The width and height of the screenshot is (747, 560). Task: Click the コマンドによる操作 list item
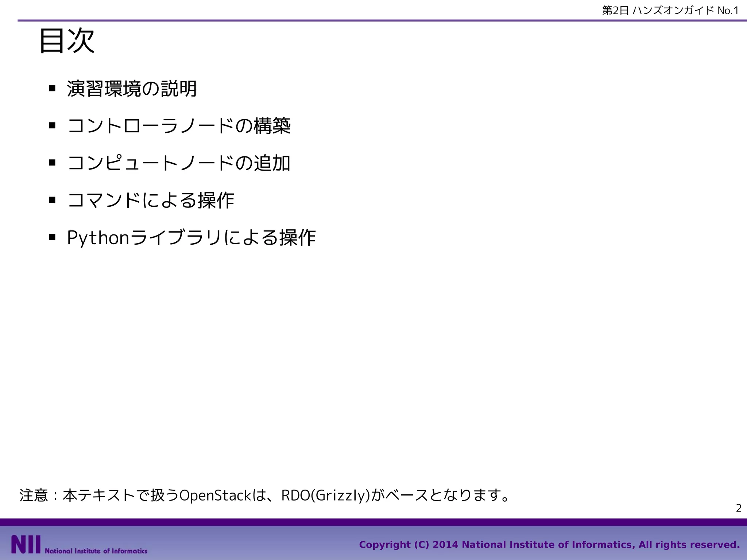tap(151, 200)
